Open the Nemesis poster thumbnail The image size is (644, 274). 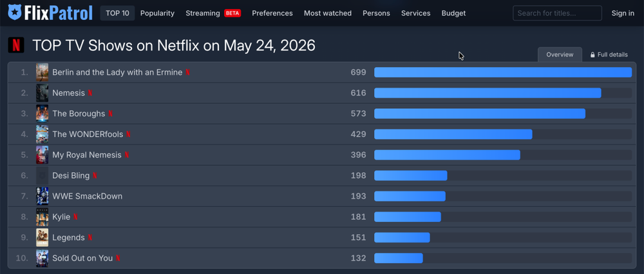(42, 93)
